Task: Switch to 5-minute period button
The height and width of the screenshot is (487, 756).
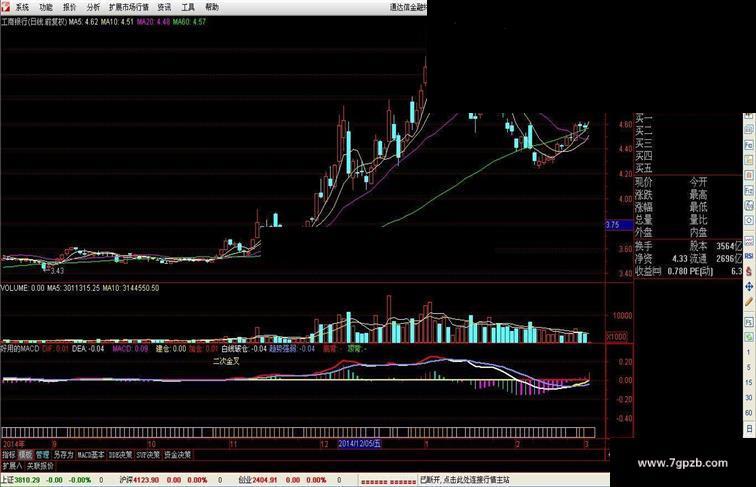Action: point(749,367)
